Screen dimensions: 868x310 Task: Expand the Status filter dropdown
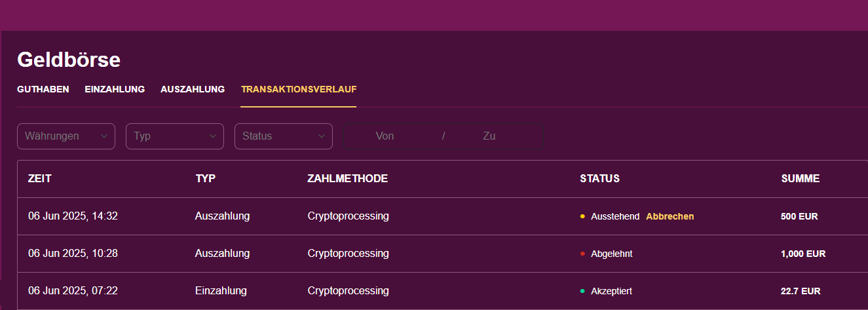point(284,136)
